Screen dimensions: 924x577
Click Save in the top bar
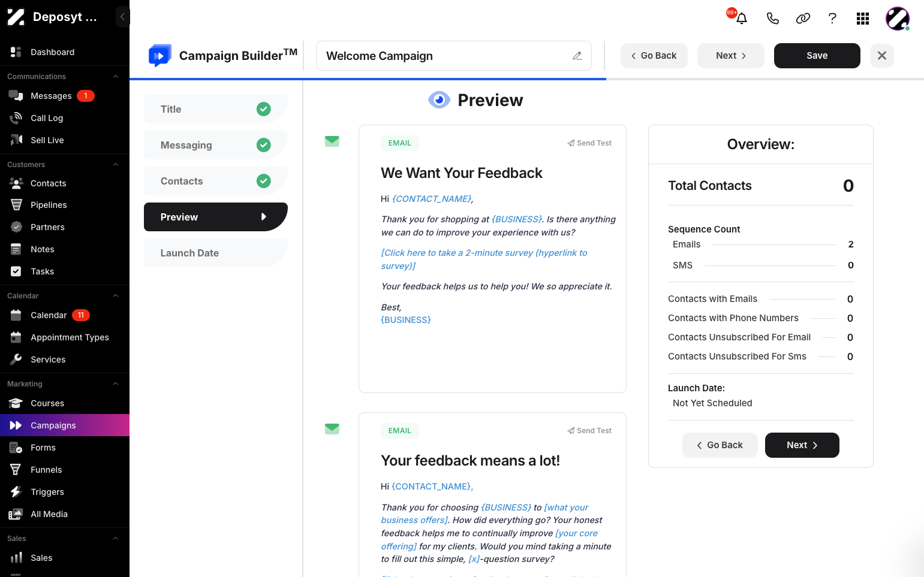coord(817,56)
